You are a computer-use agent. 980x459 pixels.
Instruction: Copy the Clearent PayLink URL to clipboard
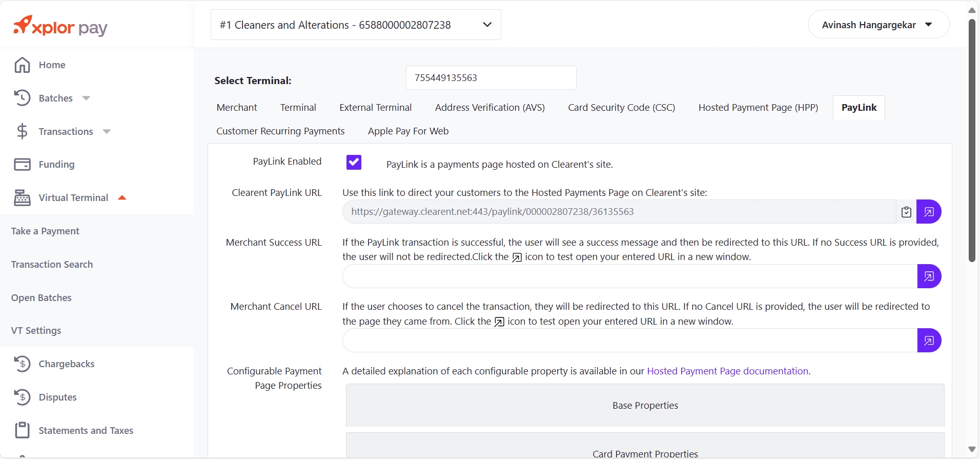906,212
